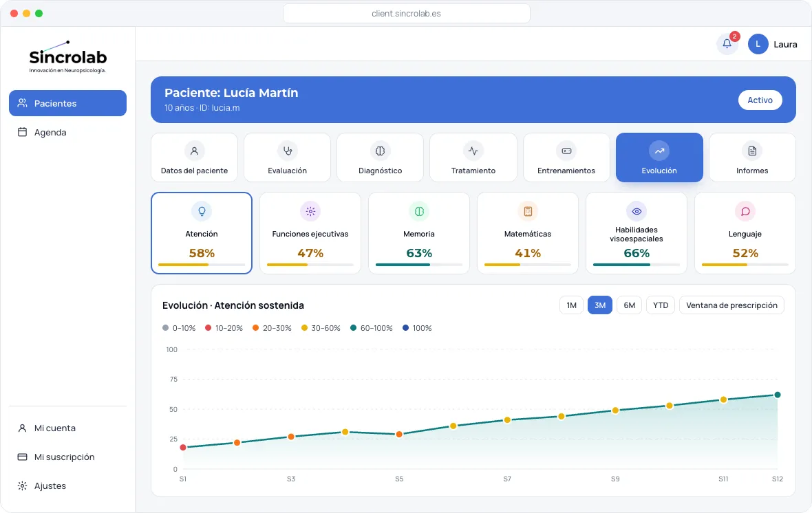Select the 1M time range
Image resolution: width=812 pixels, height=513 pixels.
click(571, 305)
